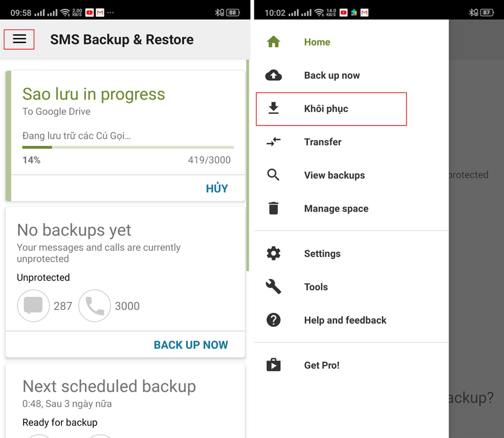Click the backup progress bar at 14%
504x438 pixels.
128,147
